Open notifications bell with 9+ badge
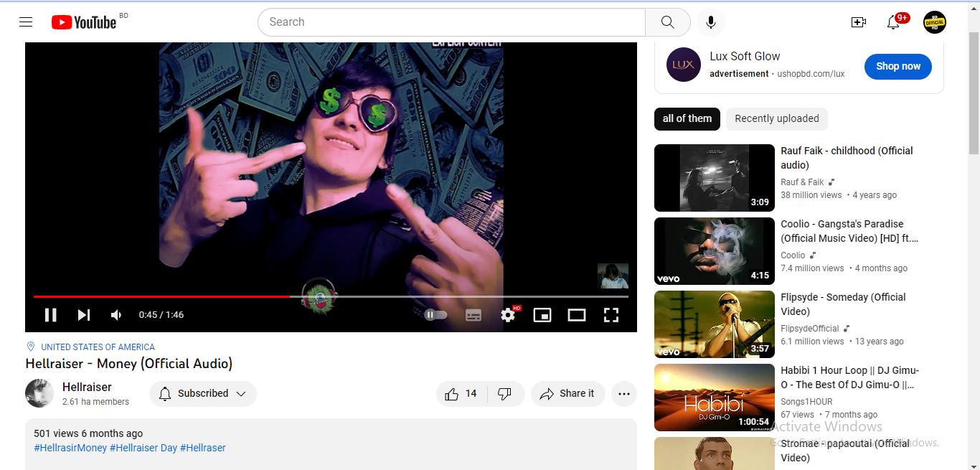The image size is (980, 470). 894,22
